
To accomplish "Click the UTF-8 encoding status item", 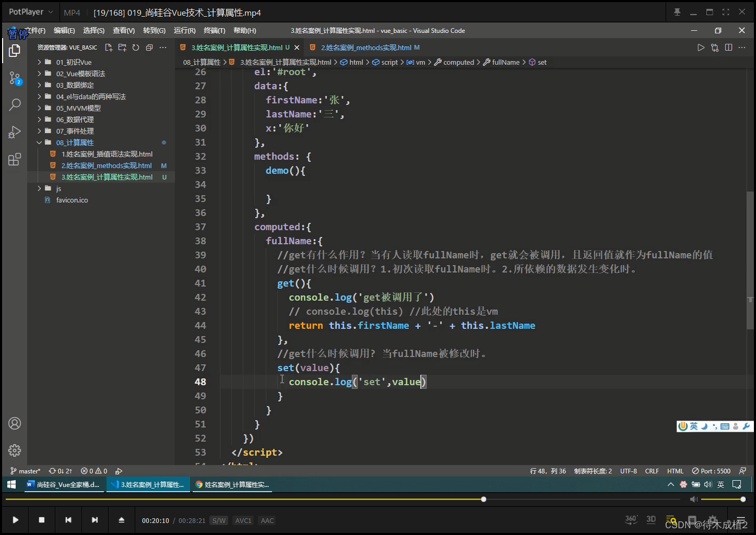I will (629, 471).
